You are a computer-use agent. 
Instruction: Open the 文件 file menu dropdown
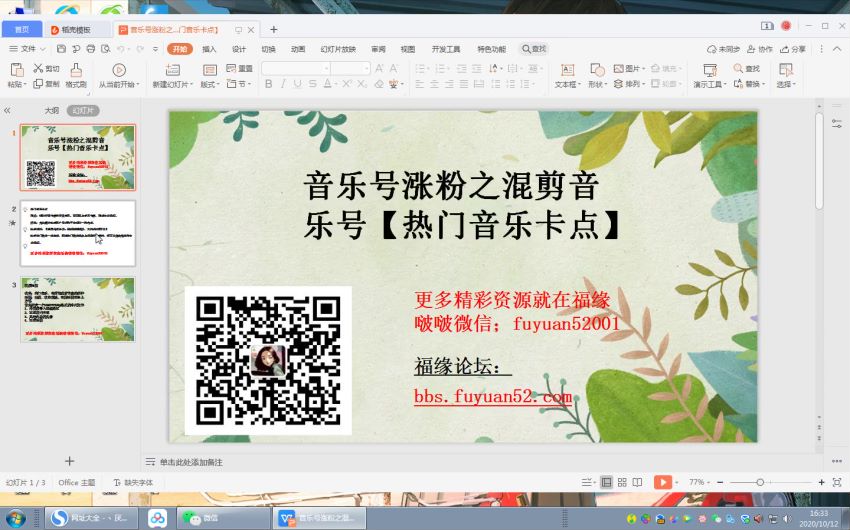tap(28, 49)
